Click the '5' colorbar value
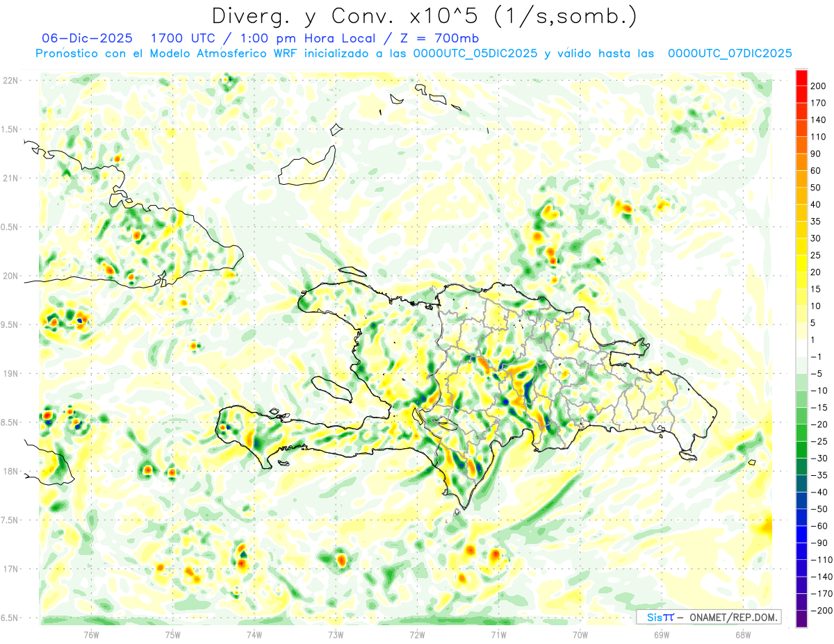The height and width of the screenshot is (644, 834). [x=814, y=322]
